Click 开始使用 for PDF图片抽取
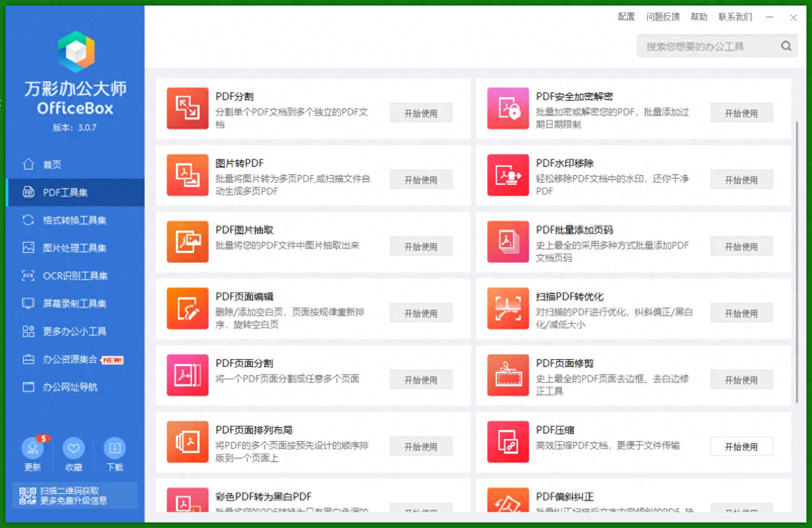The height and width of the screenshot is (528, 812). (421, 246)
